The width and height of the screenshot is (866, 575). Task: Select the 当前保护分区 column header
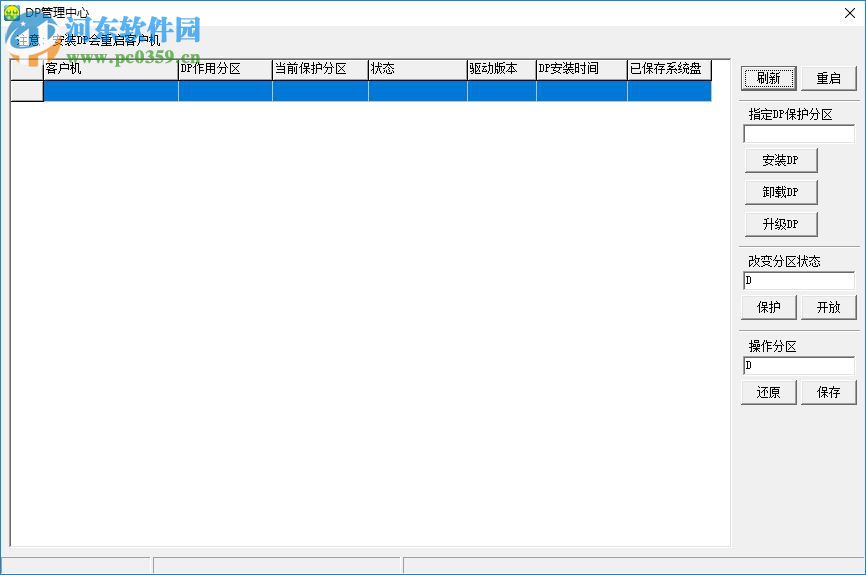pyautogui.click(x=320, y=70)
